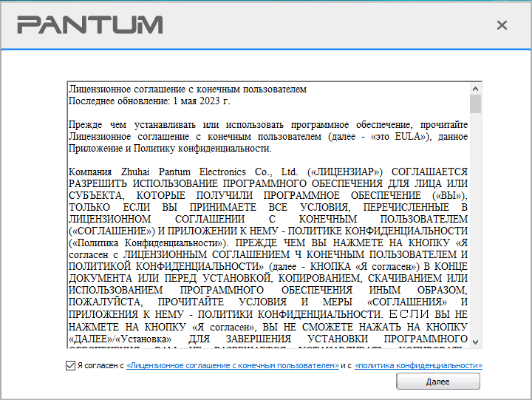Click the scrollbar up arrow in license text

475,89
